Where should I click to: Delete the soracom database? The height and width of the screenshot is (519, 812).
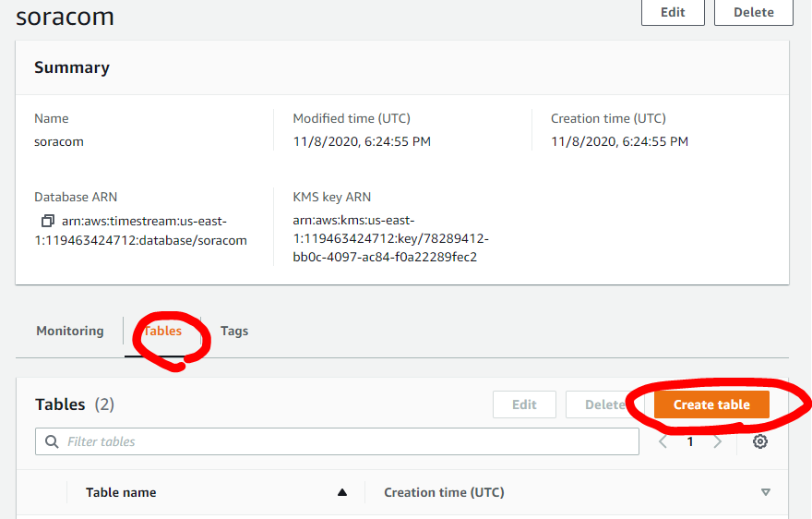click(x=754, y=12)
